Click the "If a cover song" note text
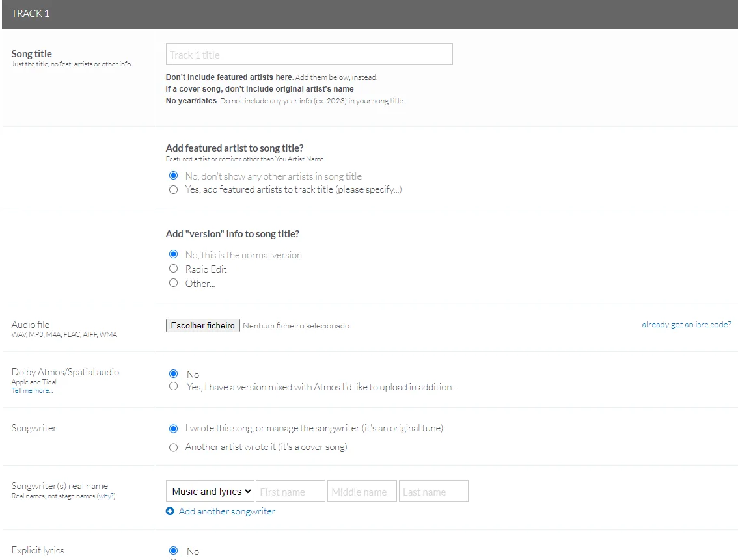Screen dimensions: 738x560 click(x=260, y=89)
